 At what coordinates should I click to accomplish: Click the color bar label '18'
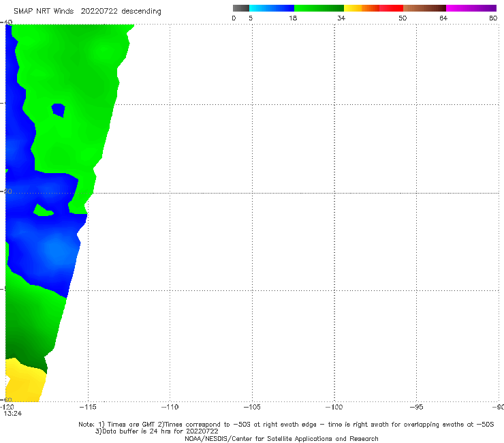point(293,18)
